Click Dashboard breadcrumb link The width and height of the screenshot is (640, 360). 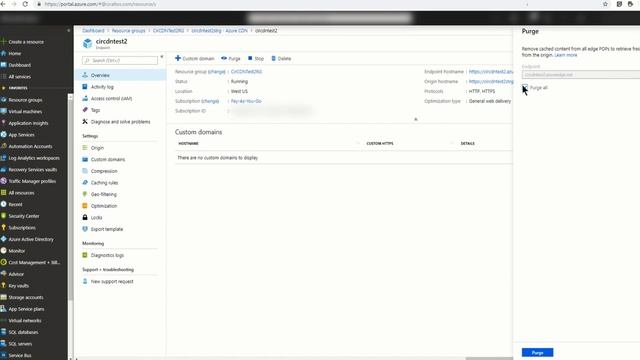click(x=93, y=31)
